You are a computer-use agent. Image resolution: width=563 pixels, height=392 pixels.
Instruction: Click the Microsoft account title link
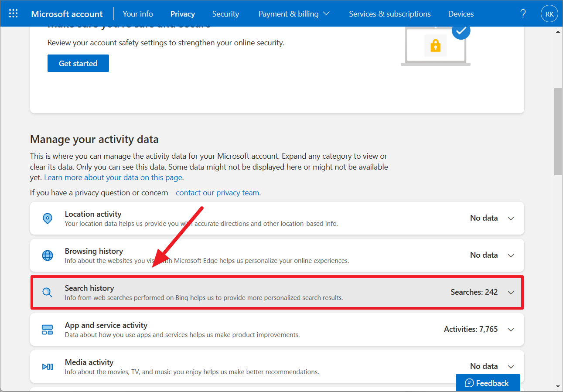[x=67, y=14]
